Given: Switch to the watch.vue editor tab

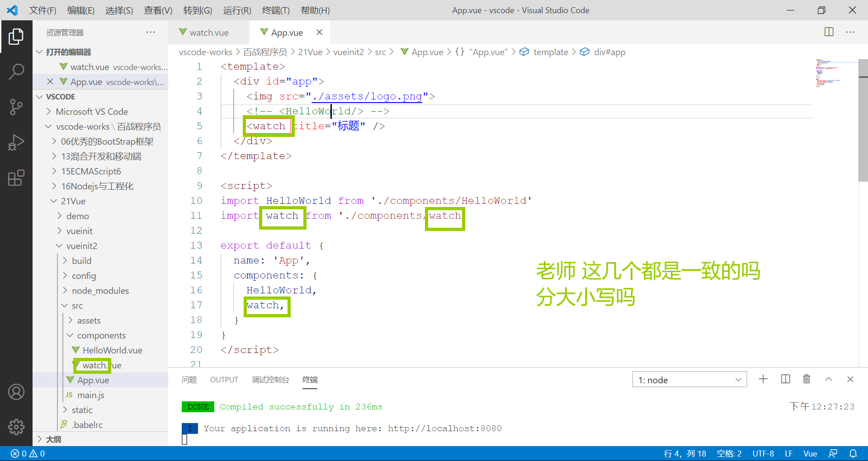Looking at the screenshot, I should click(209, 33).
